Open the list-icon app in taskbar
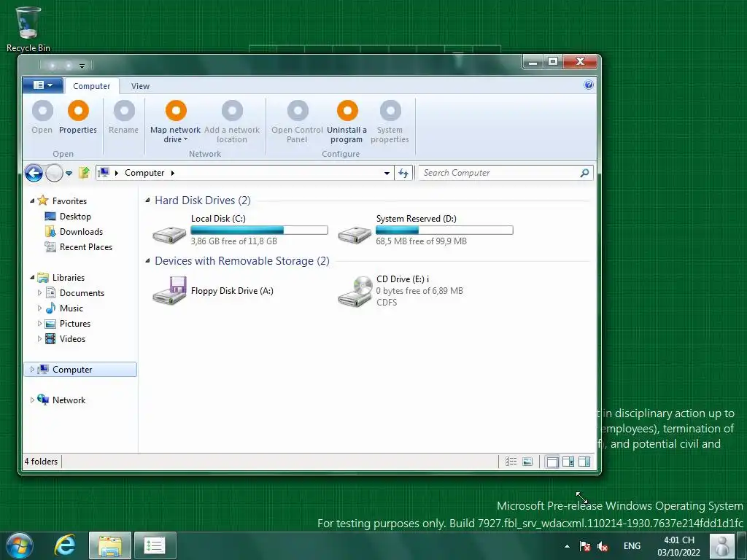 (155, 545)
